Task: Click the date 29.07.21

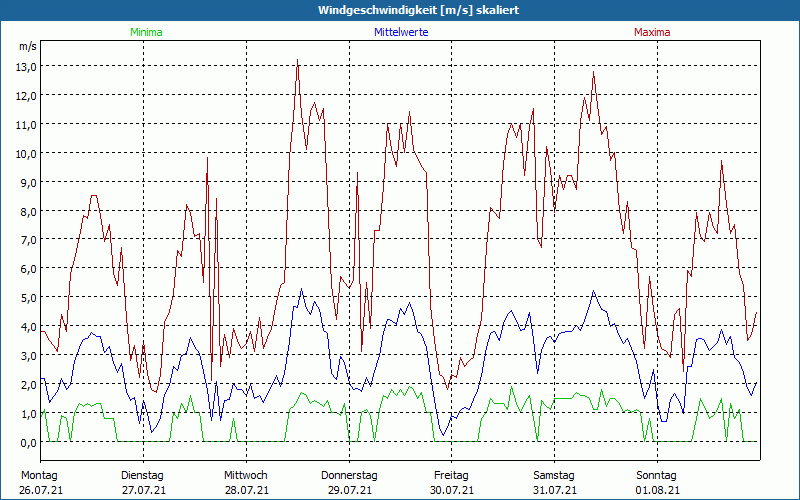Action: point(349,490)
